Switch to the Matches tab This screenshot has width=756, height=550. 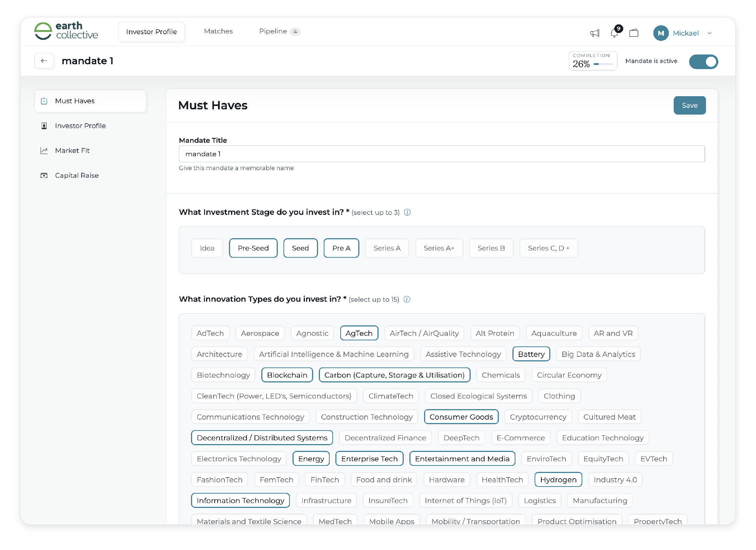[x=218, y=31]
